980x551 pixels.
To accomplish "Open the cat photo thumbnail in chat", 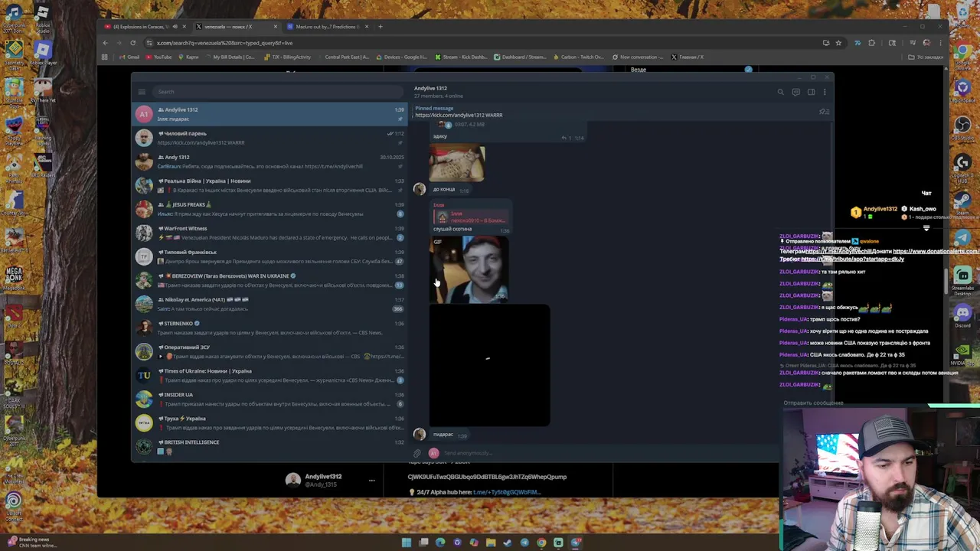I will (x=457, y=164).
